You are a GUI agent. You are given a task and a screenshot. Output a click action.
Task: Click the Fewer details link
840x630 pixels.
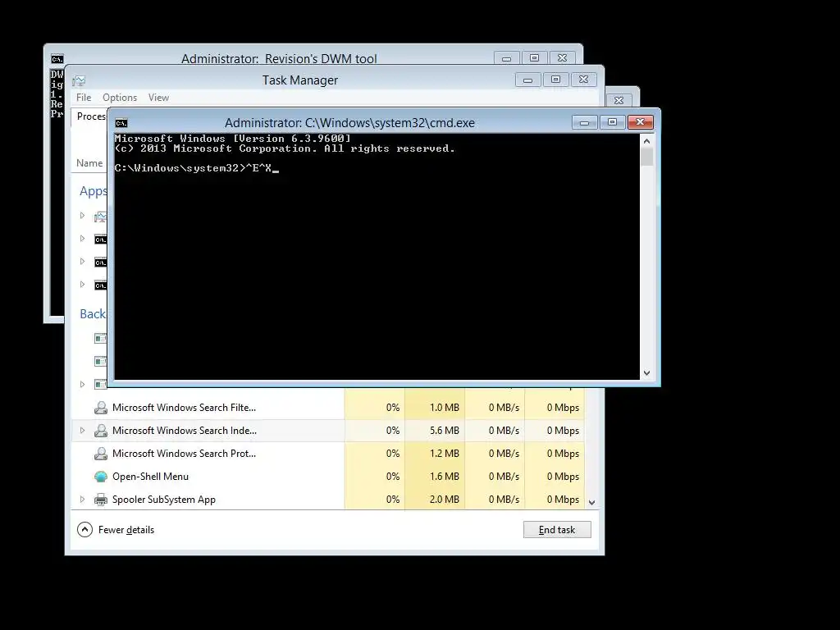126,530
